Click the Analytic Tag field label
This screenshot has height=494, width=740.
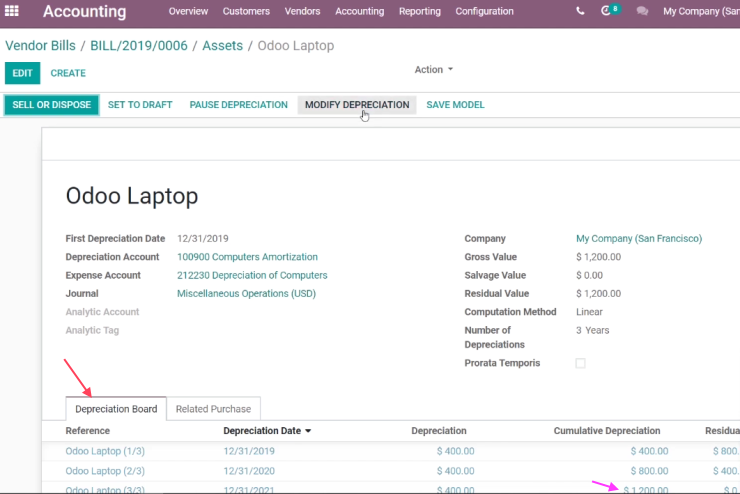(x=92, y=331)
